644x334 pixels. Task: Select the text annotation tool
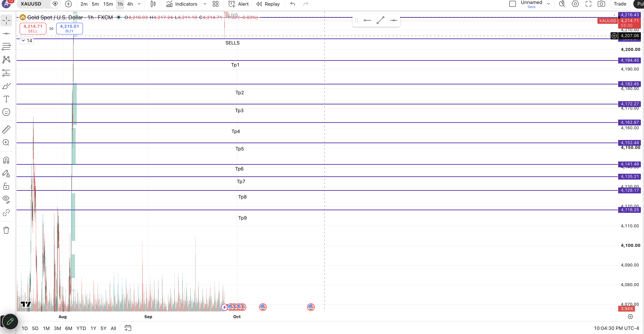6,99
